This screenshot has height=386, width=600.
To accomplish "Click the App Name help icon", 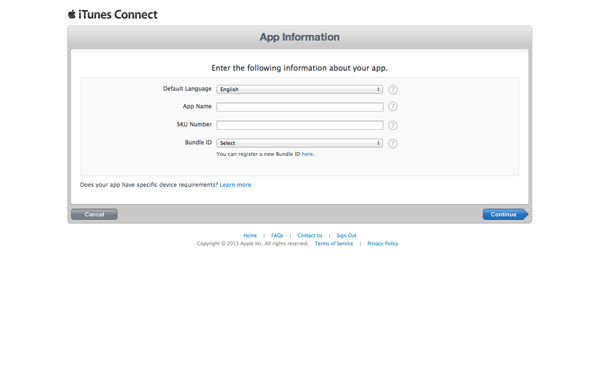I will point(393,107).
